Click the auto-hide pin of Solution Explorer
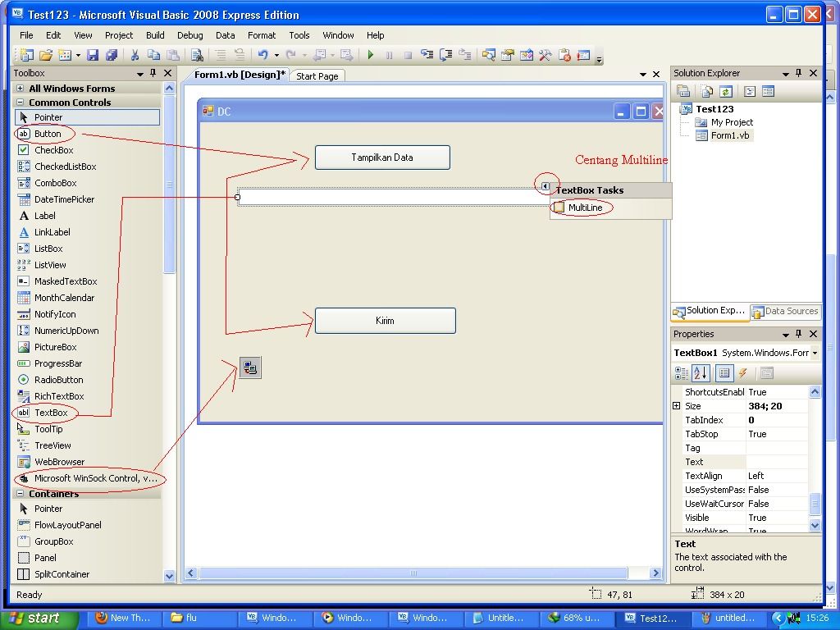The image size is (840, 630). 799,73
